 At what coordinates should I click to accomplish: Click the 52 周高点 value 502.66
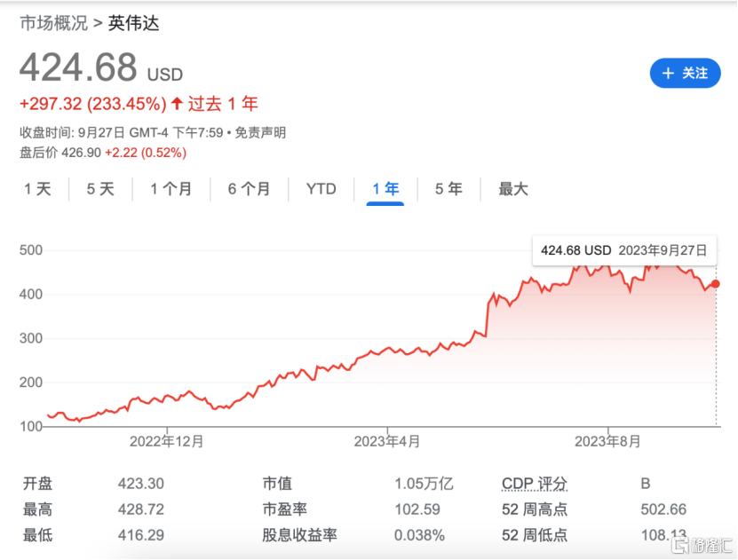coord(663,509)
